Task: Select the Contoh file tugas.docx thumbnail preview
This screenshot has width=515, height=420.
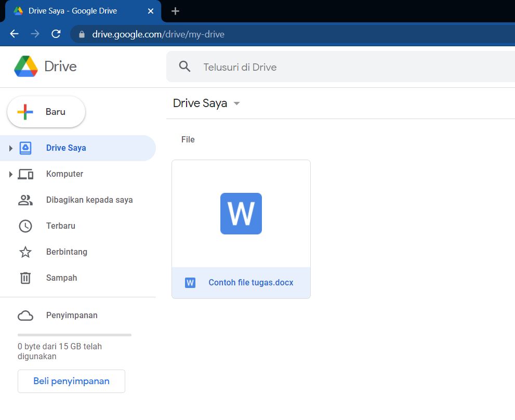Action: pyautogui.click(x=241, y=214)
